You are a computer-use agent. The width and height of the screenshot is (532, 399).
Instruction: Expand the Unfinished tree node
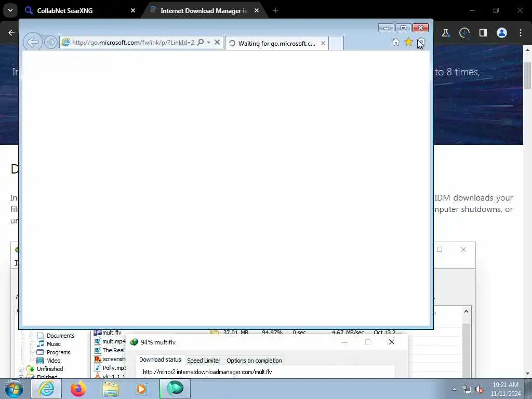coord(21,369)
